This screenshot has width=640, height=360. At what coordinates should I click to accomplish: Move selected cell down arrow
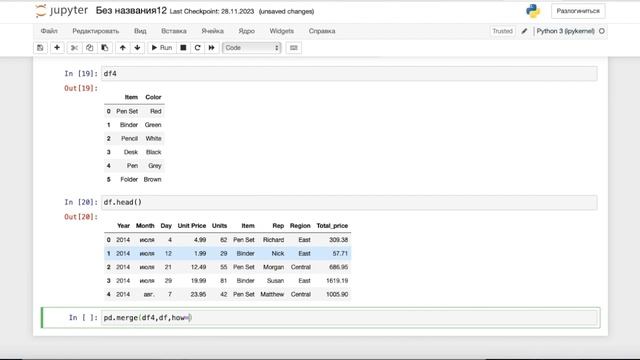137,48
